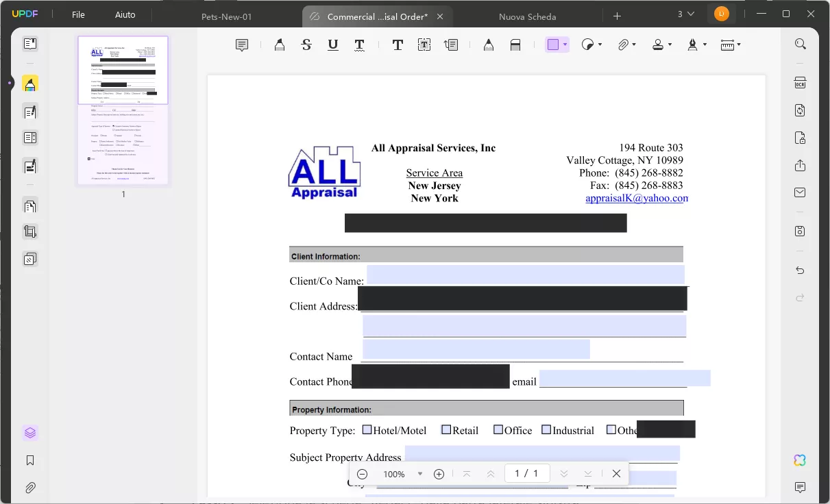Image resolution: width=830 pixels, height=504 pixels.
Task: Open the sticker tool
Action: [x=587, y=45]
